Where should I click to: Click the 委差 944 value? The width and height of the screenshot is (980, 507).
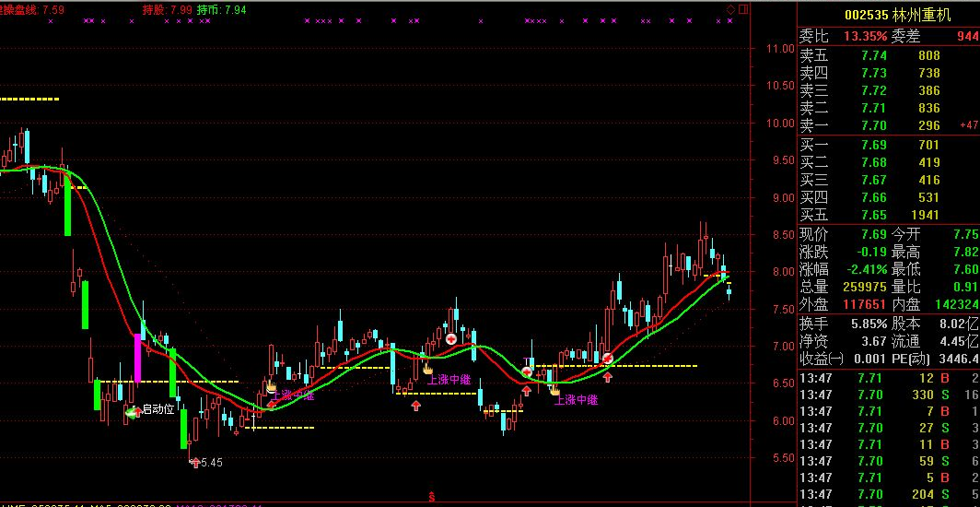(967, 36)
